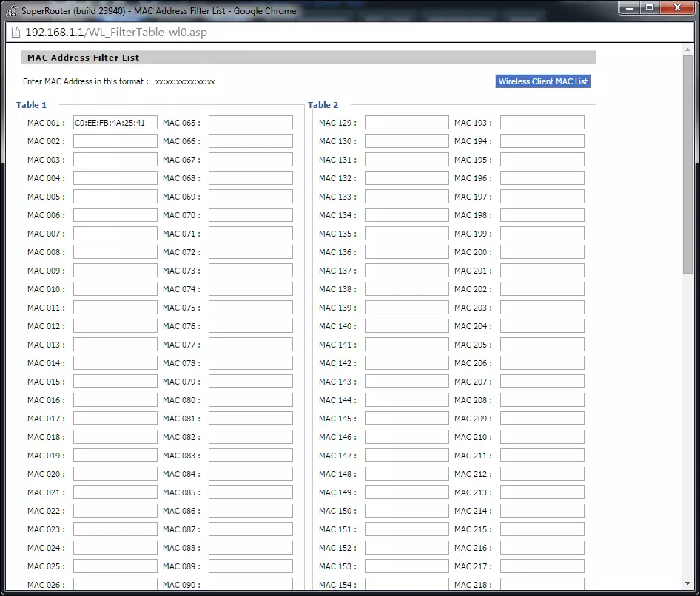Click the SuperRouter icon in the title bar
This screenshot has height=596, width=700.
[x=10, y=9]
